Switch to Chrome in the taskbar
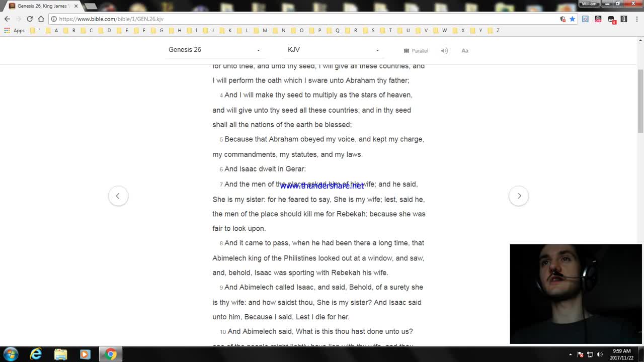This screenshot has width=644, height=362. 111,354
